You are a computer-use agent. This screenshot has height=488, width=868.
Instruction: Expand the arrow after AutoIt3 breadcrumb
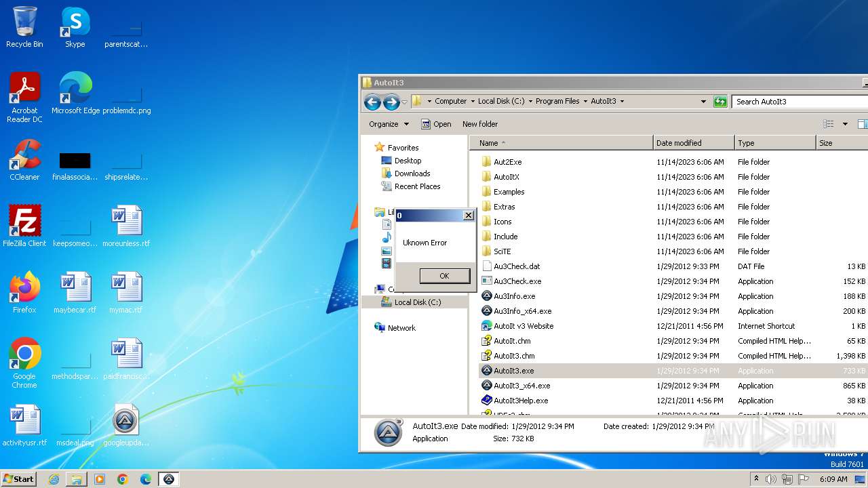(622, 102)
